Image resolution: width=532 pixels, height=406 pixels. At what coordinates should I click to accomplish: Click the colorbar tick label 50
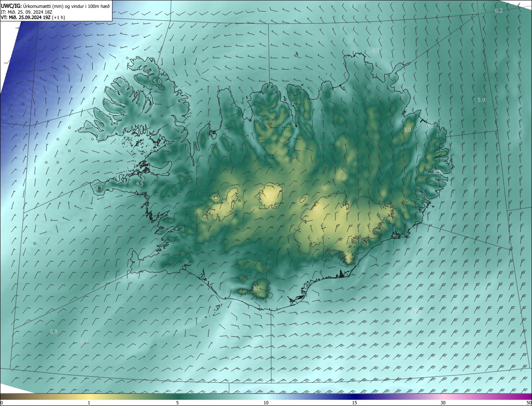click(x=529, y=403)
